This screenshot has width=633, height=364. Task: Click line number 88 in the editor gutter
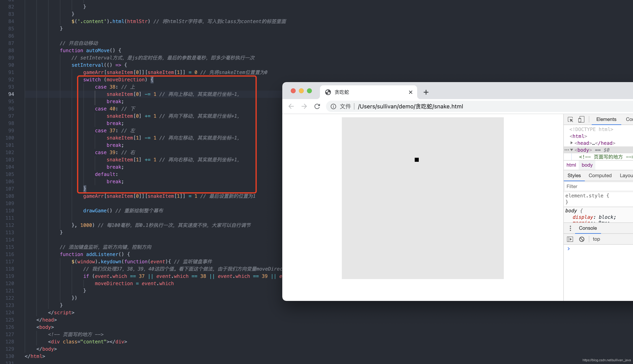pyautogui.click(x=11, y=51)
